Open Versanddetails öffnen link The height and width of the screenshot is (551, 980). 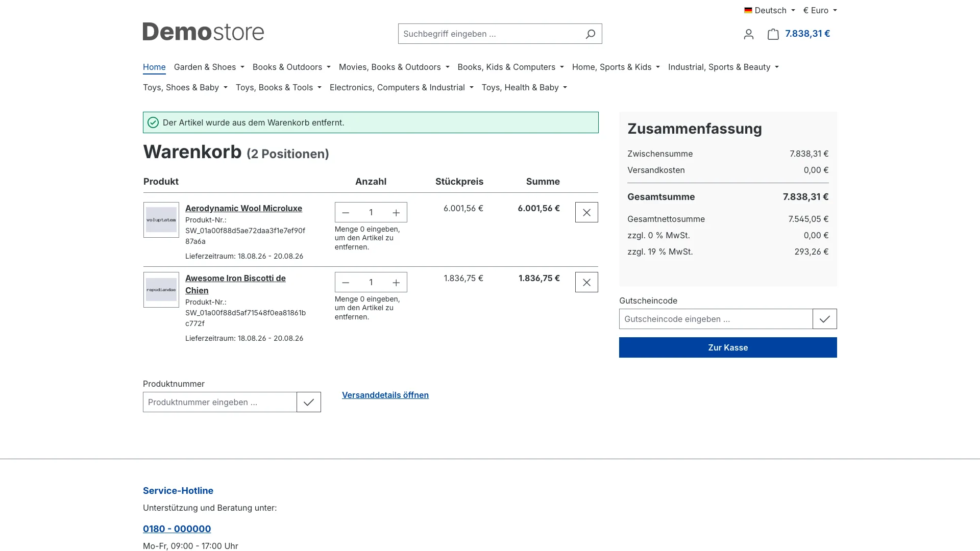[x=385, y=395]
